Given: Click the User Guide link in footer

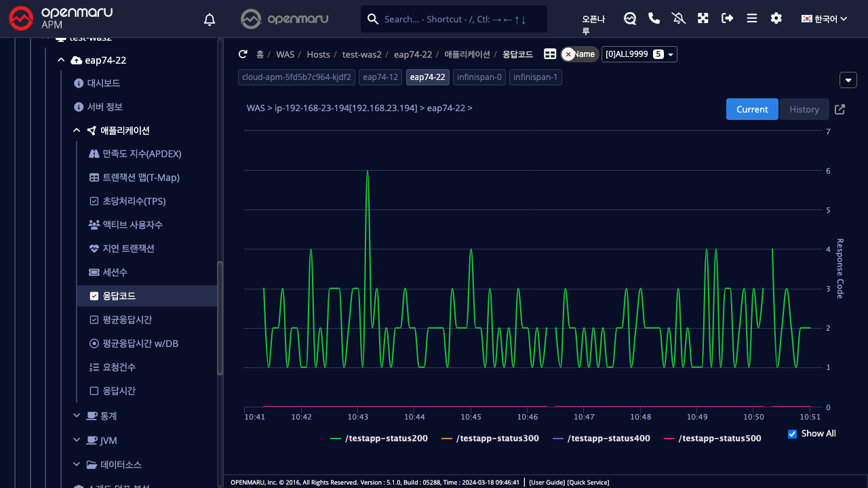Looking at the screenshot, I should click(x=547, y=483).
